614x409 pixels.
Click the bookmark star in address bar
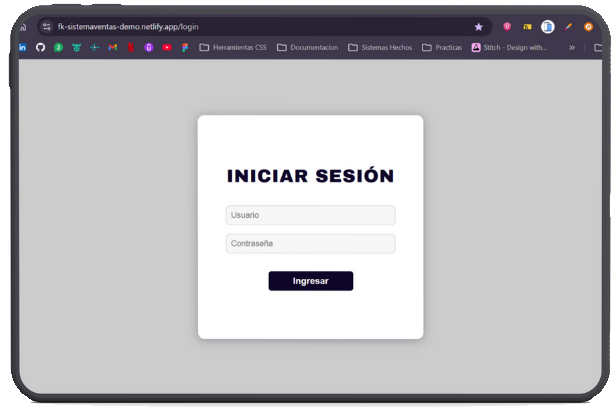click(478, 27)
